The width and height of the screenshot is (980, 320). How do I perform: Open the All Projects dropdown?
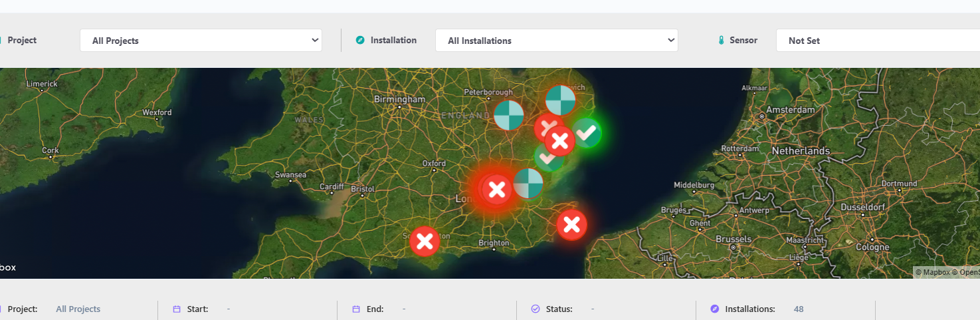tap(201, 41)
